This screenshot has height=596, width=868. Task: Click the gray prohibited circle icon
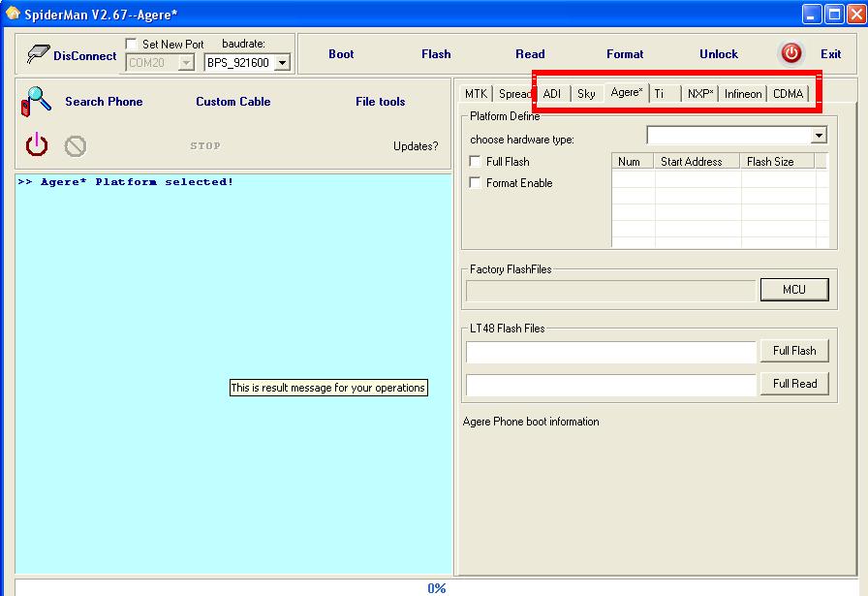(x=76, y=146)
